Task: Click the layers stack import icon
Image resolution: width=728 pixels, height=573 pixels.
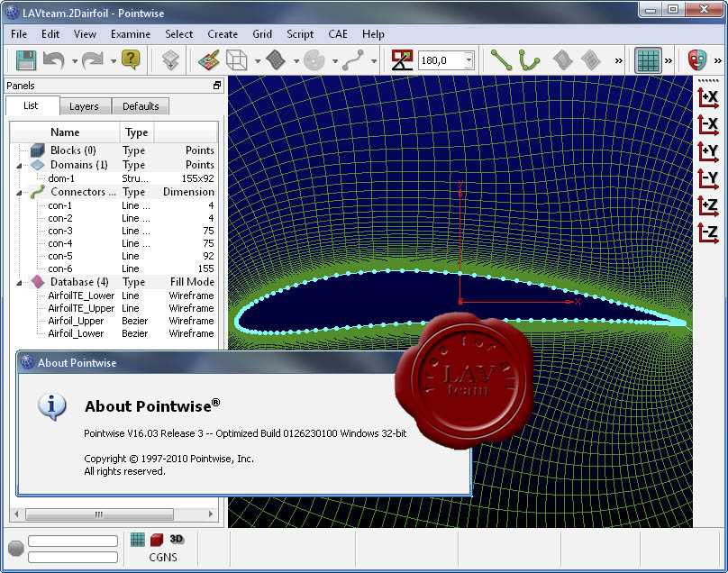Action: pos(170,60)
